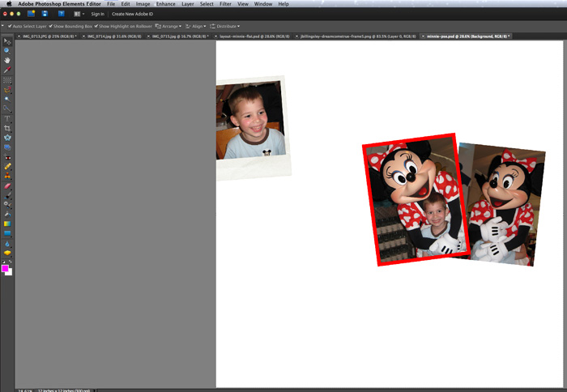Open the Filter menu
567x392 pixels.
(x=225, y=3)
